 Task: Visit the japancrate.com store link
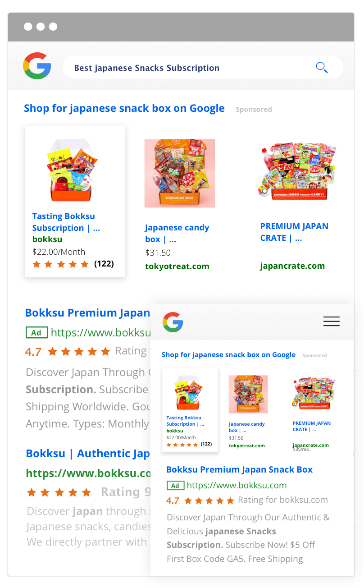click(x=292, y=266)
